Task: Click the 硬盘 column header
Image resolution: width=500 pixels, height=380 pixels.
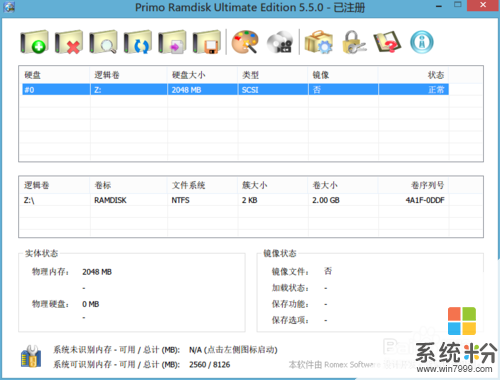Action: point(56,75)
